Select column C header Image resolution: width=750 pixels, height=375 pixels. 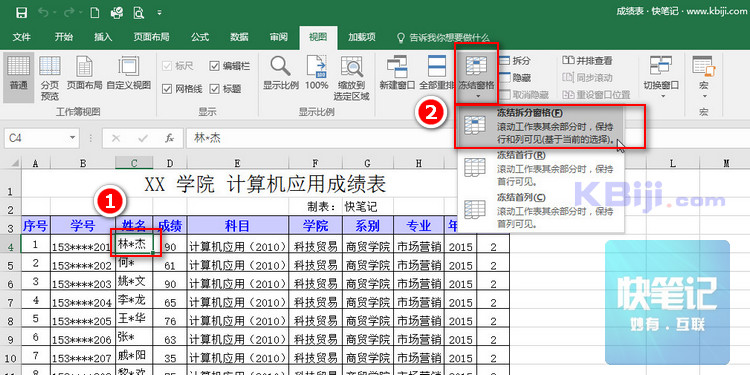pyautogui.click(x=134, y=164)
